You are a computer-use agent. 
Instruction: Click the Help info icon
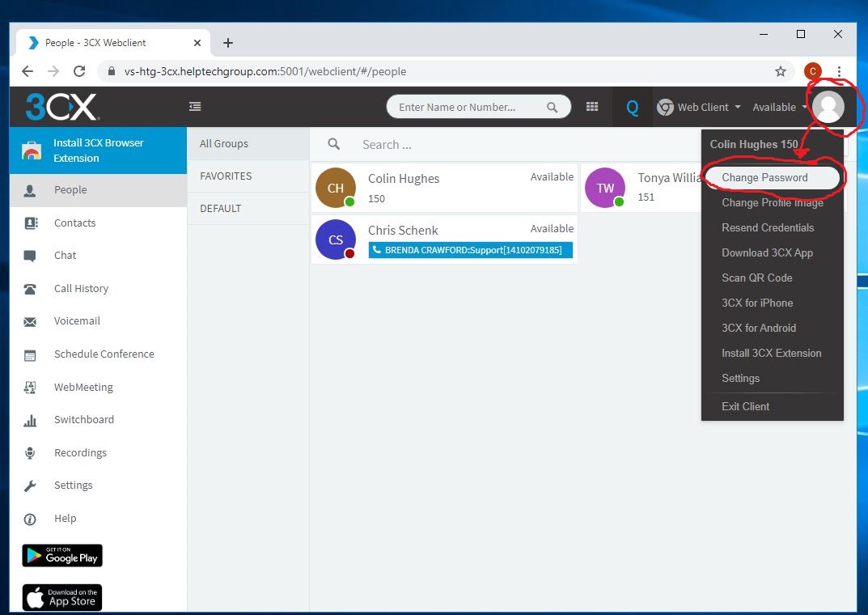(x=30, y=520)
